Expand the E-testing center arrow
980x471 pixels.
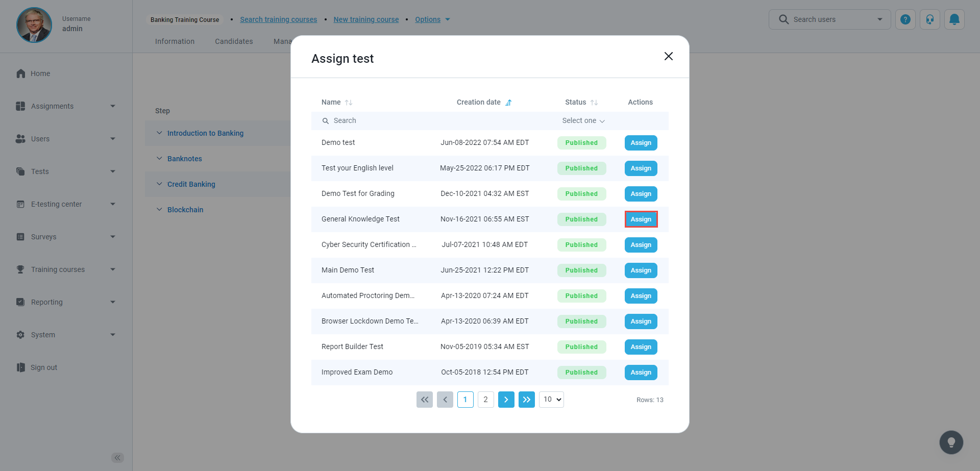(x=113, y=204)
